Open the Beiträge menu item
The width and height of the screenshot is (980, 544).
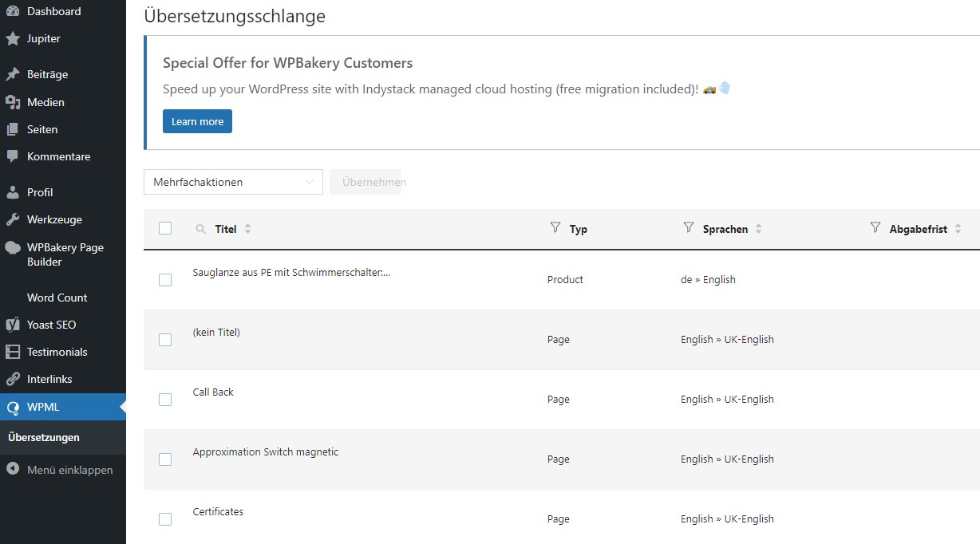coord(47,74)
